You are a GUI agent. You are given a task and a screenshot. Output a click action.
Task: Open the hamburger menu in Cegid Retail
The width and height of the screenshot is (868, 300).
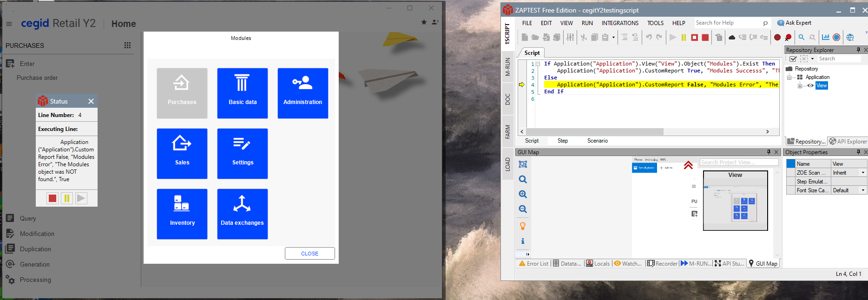pyautogui.click(x=9, y=24)
